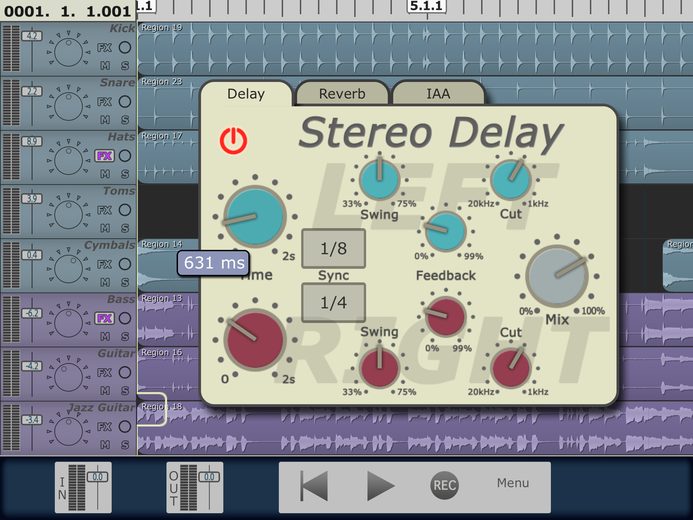The height and width of the screenshot is (520, 693).
Task: Click the Bass track pan knob
Action: pos(68,323)
